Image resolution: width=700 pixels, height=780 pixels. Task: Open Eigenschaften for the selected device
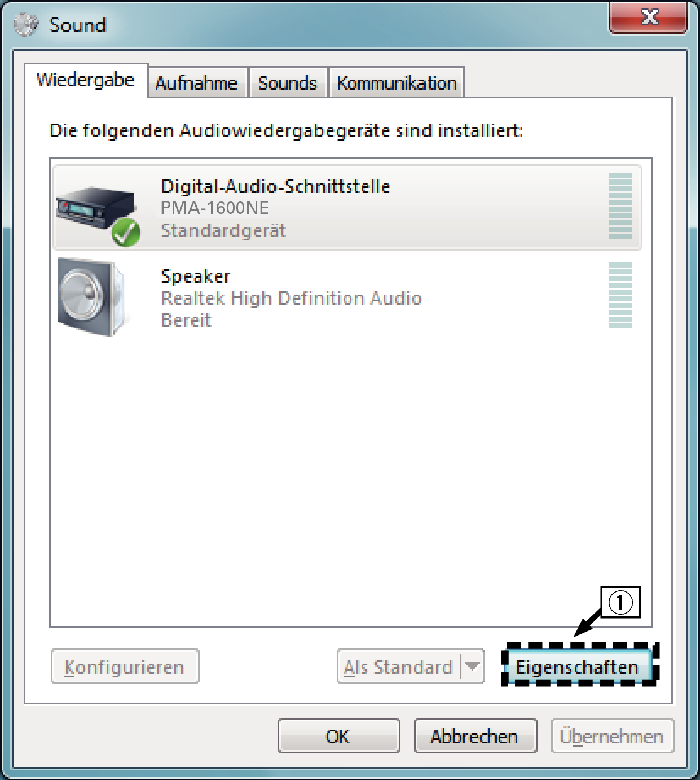point(578,667)
